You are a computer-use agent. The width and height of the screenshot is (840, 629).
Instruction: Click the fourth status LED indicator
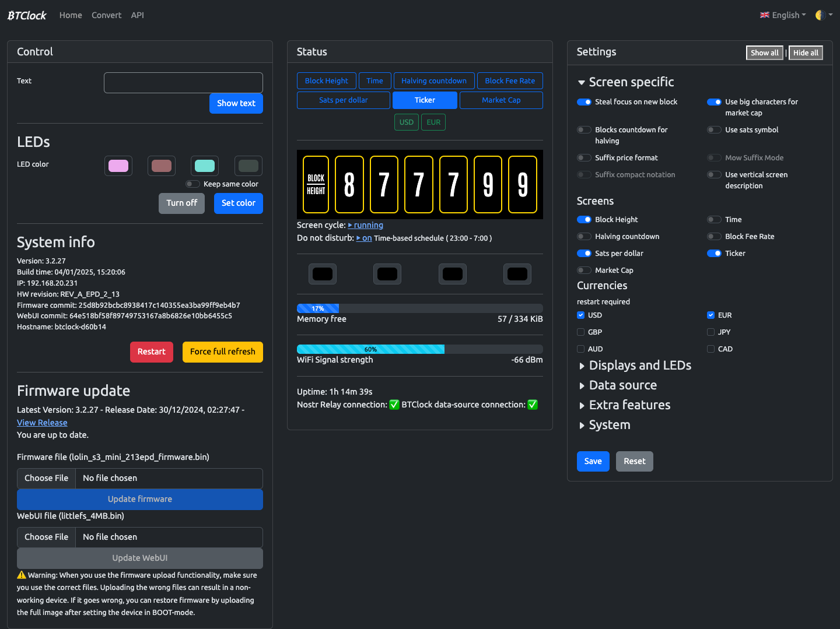pyautogui.click(x=517, y=274)
